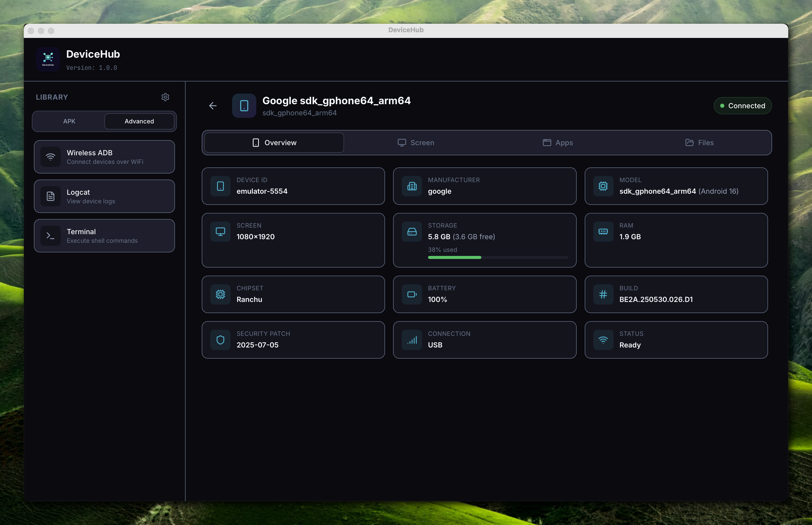Open the Files tab
Viewport: 812px width, 525px height.
[x=700, y=143]
